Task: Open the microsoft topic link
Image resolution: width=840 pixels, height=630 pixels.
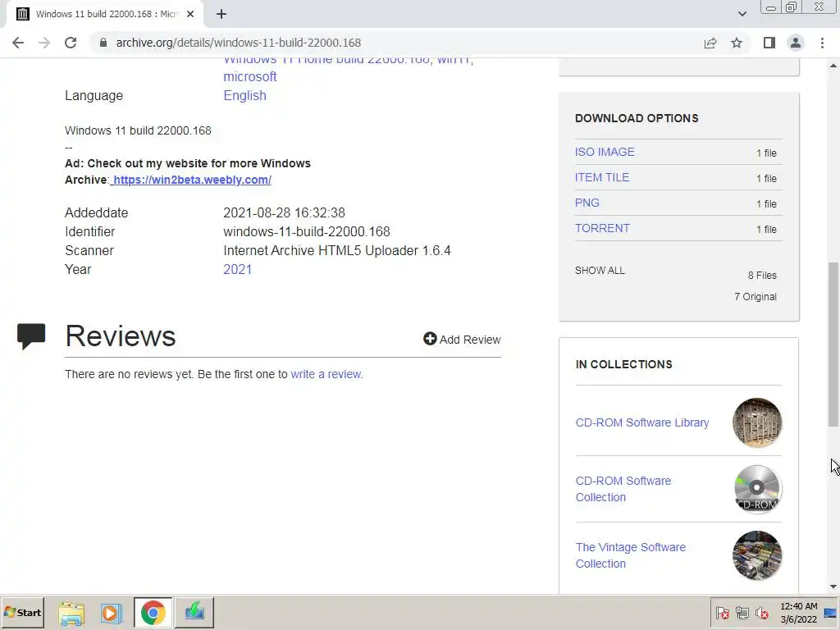Action: click(249, 76)
